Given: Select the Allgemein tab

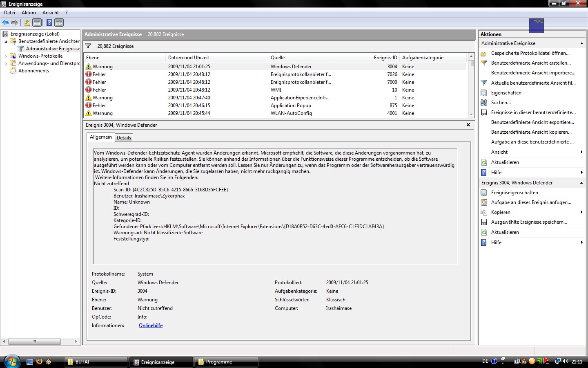Looking at the screenshot, I should tap(100, 137).
